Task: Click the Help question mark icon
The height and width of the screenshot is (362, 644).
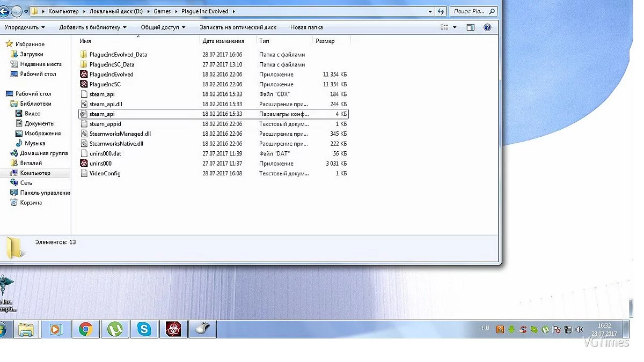Action: pos(487,27)
